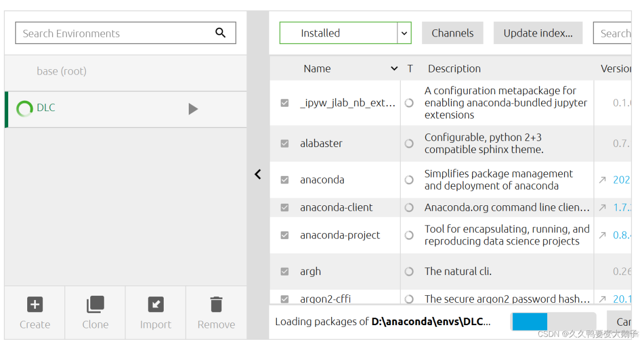Click the upgrade arrow for anaconda-project
Image resolution: width=644 pixels, height=342 pixels.
click(x=602, y=235)
